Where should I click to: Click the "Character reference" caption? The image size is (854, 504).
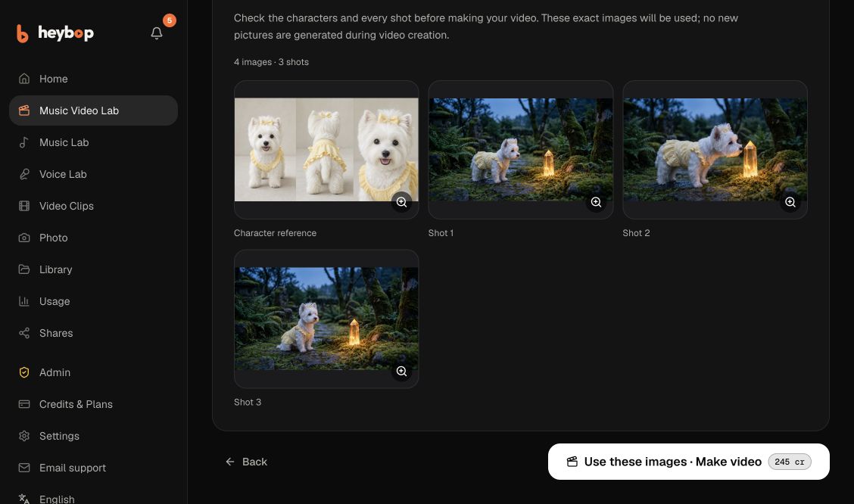275,233
